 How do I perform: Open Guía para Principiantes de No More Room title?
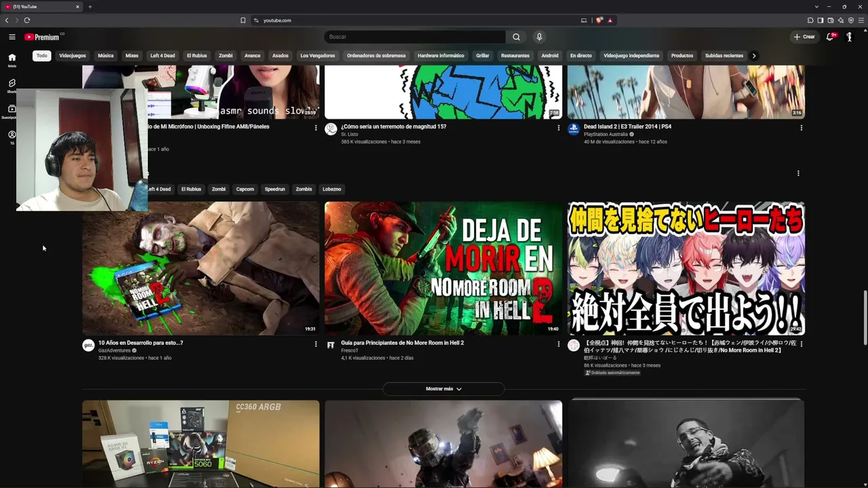coord(402,343)
